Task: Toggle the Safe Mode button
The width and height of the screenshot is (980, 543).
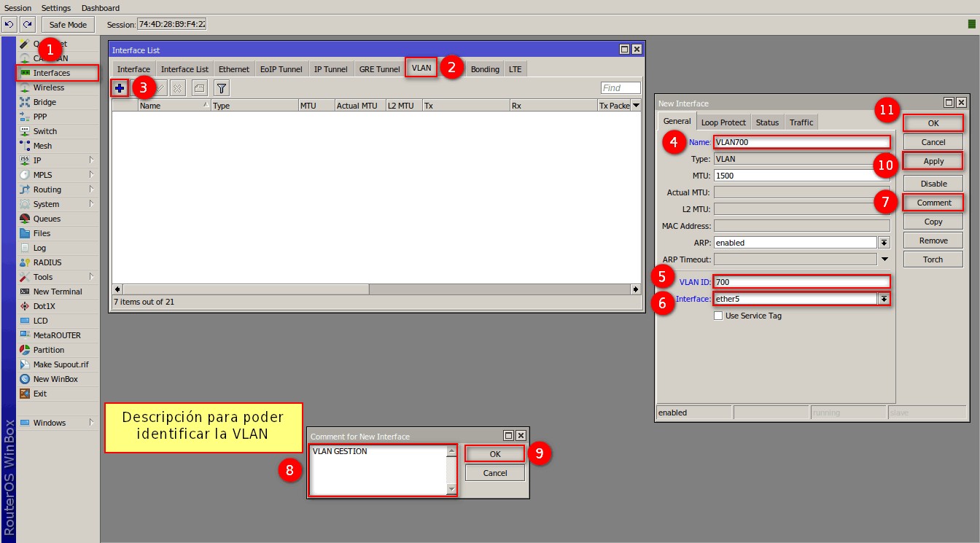Action: pos(68,25)
